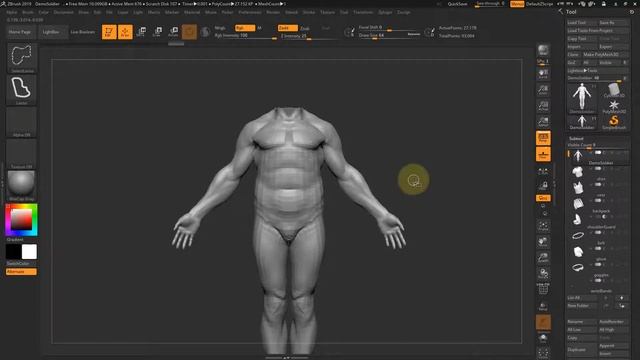The width and height of the screenshot is (640, 360).
Task: Activate the Draw mode button
Action: (125, 32)
